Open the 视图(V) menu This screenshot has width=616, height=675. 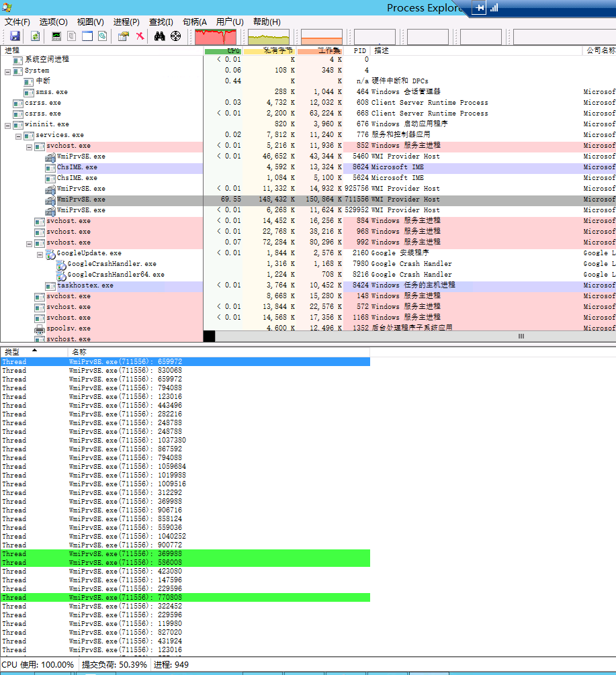pos(91,22)
